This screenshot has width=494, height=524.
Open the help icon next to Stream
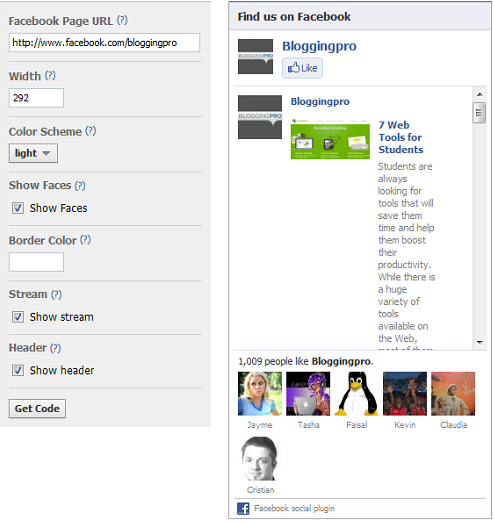56,294
